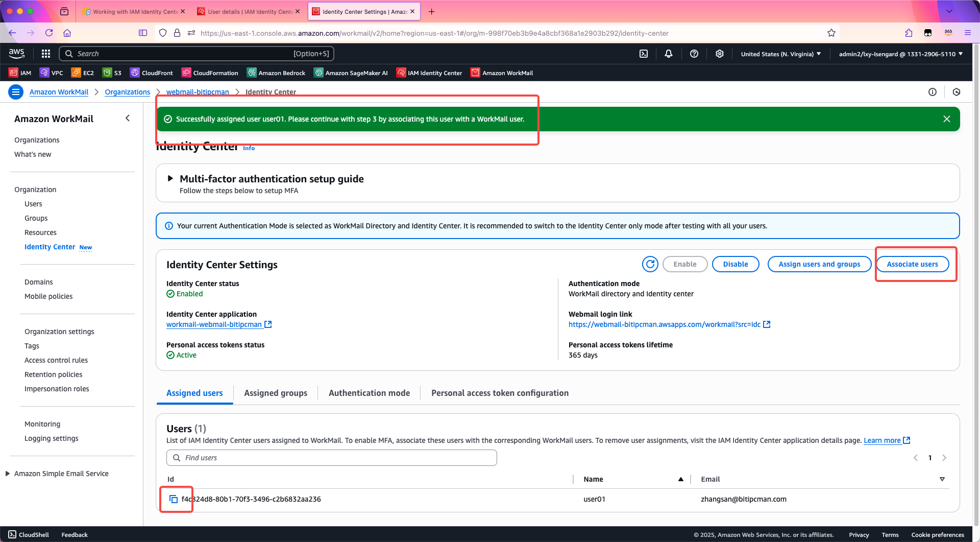The width and height of the screenshot is (980, 542).
Task: Open the S3 favorites shortcut
Action: [112, 73]
